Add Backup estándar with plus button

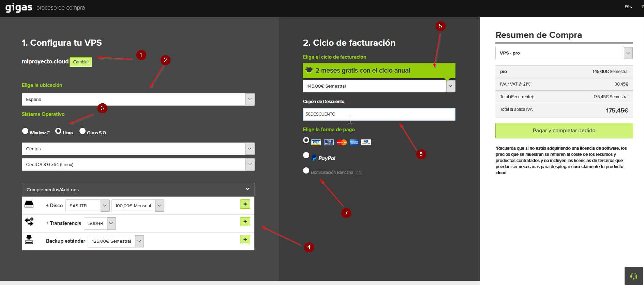(245, 240)
